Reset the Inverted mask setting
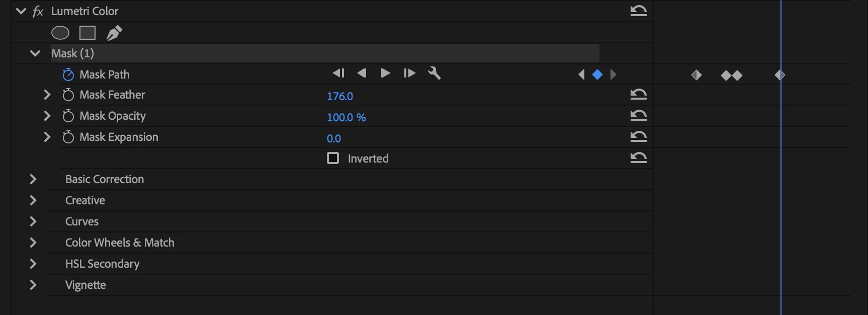This screenshot has height=315, width=868. pos(638,157)
